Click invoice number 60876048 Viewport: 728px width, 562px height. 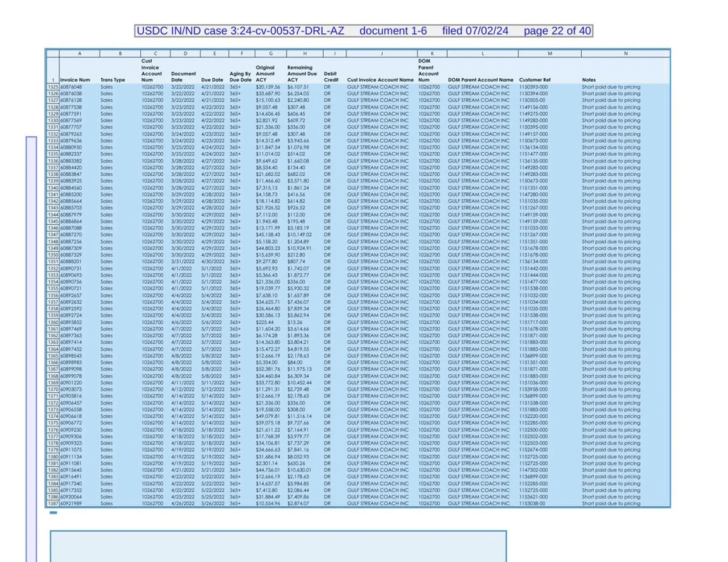(71, 87)
